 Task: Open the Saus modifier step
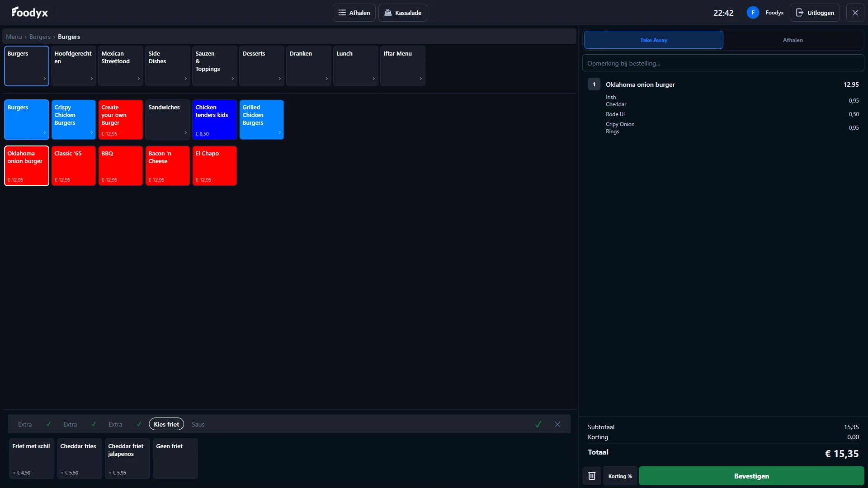(198, 424)
